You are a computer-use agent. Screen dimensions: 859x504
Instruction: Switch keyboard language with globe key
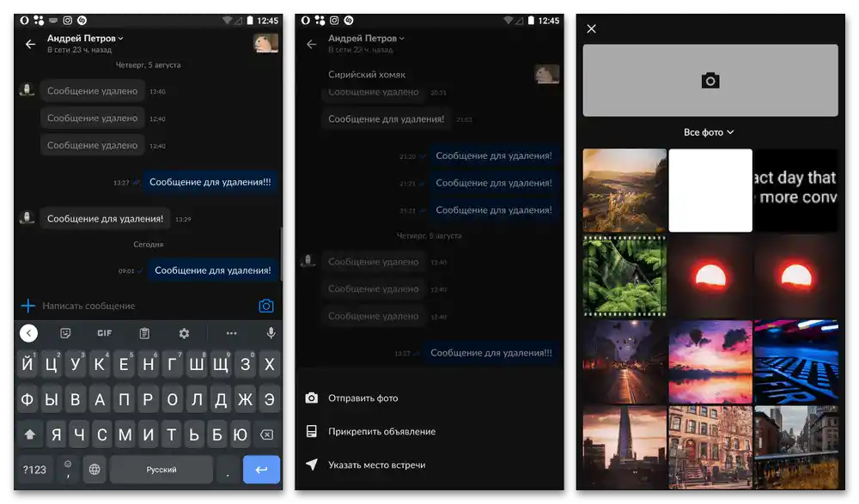tap(94, 470)
